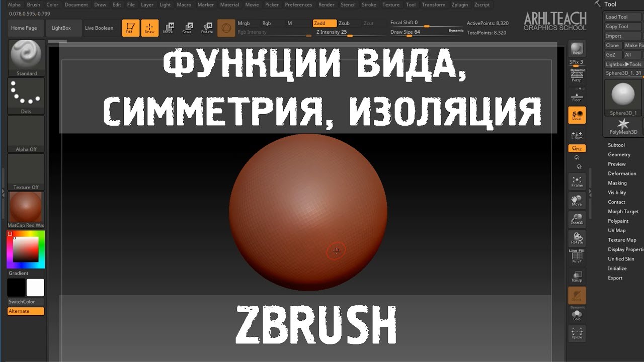Click the Xpose icon
Screen dimensions: 644x362
pyautogui.click(x=577, y=333)
